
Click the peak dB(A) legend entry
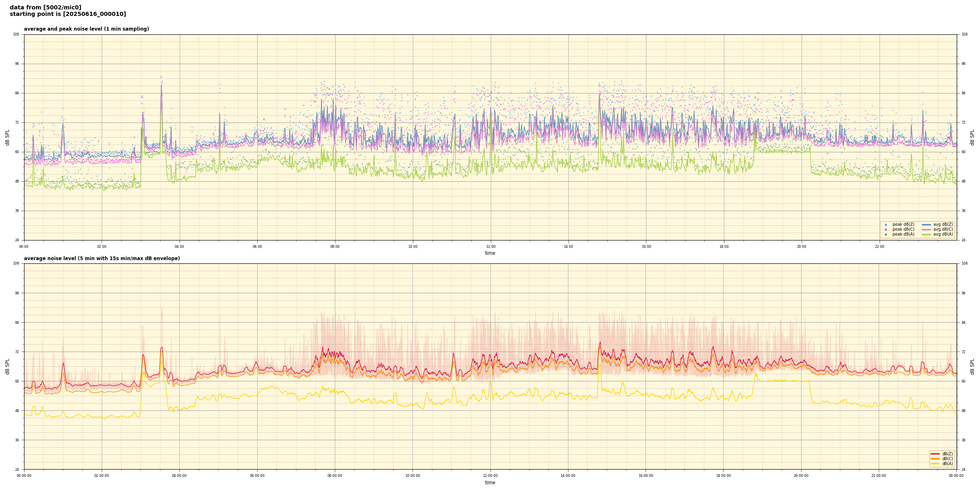tap(903, 234)
